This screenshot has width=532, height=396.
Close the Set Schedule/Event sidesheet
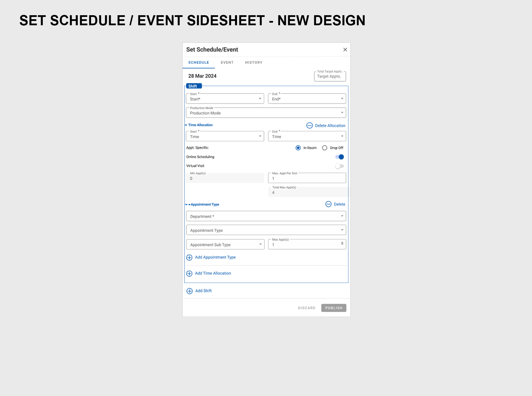click(345, 50)
